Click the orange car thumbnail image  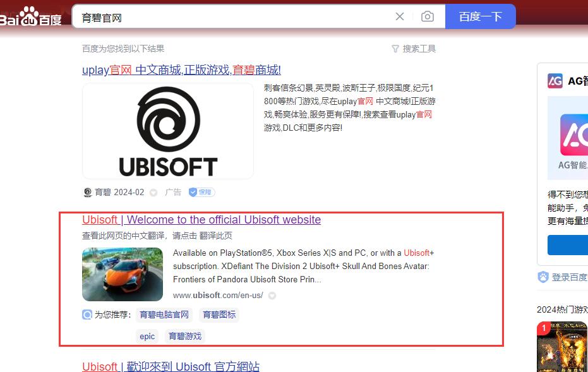click(123, 274)
